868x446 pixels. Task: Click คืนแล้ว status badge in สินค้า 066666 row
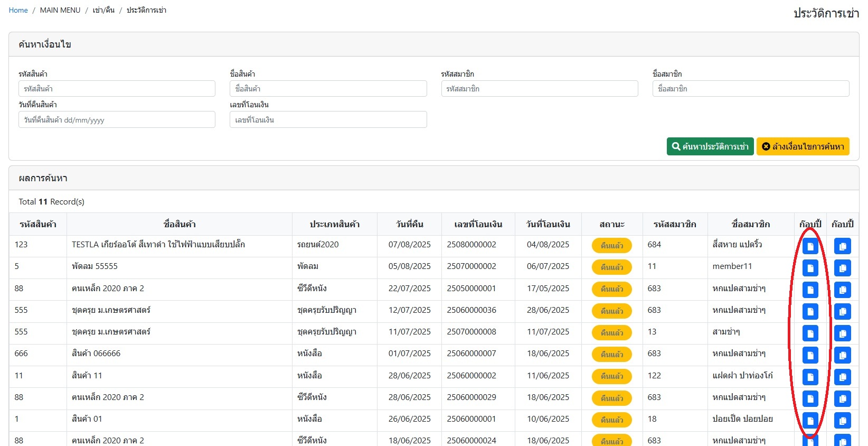click(x=611, y=355)
